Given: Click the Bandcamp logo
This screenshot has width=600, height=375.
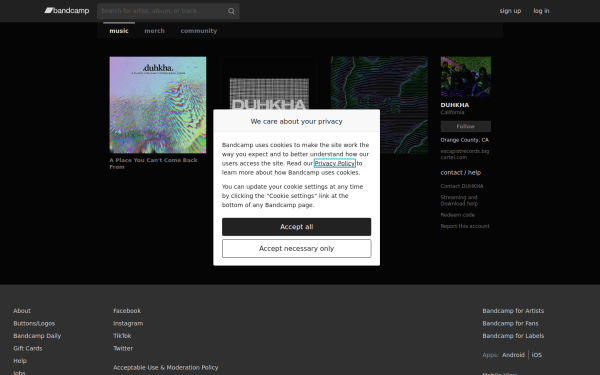Looking at the screenshot, I should click(67, 11).
